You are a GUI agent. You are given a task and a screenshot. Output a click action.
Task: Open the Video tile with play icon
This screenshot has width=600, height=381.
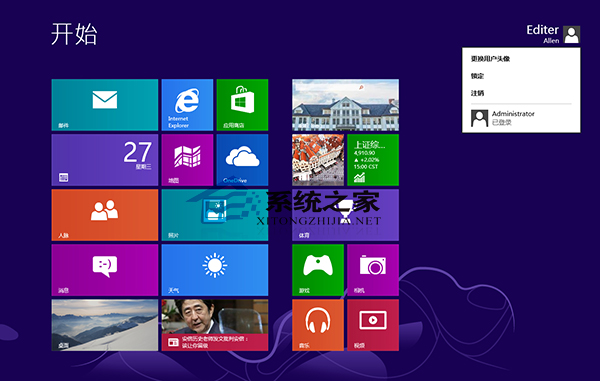click(373, 325)
